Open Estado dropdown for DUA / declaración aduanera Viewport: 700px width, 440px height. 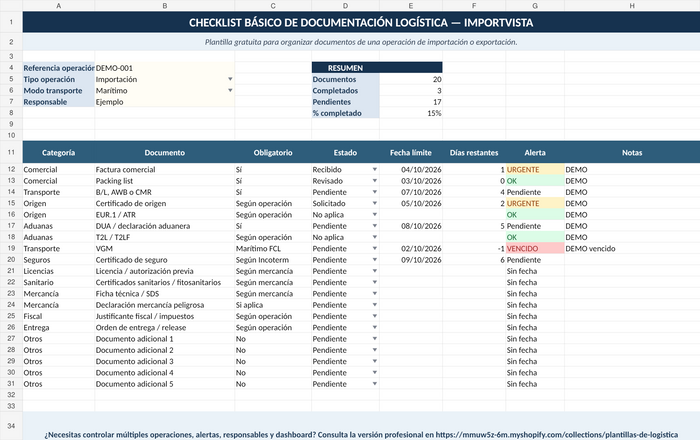(375, 226)
